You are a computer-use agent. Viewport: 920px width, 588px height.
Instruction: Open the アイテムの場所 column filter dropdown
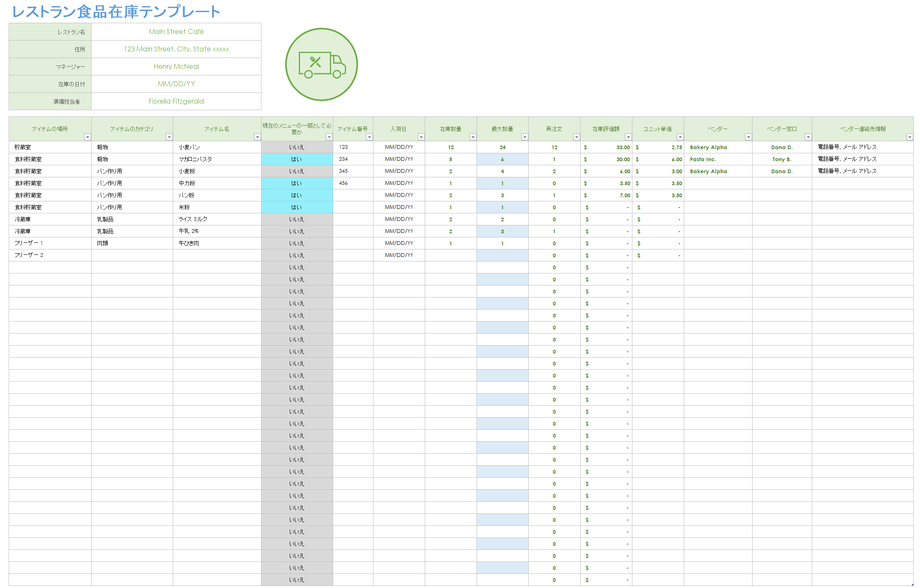tap(87, 137)
